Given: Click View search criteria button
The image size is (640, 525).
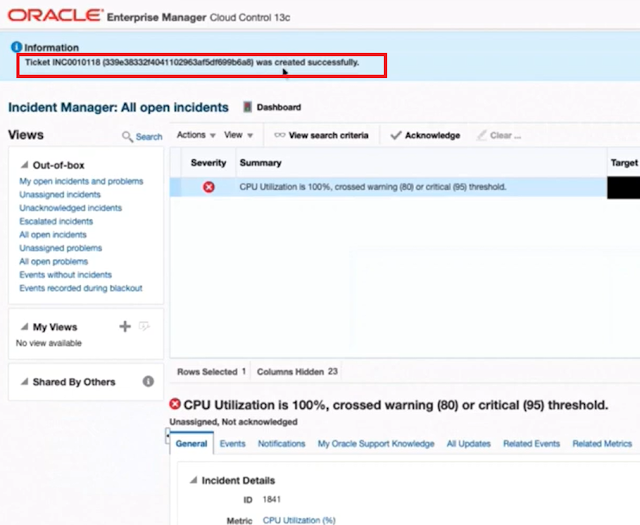Looking at the screenshot, I should pos(322,135).
